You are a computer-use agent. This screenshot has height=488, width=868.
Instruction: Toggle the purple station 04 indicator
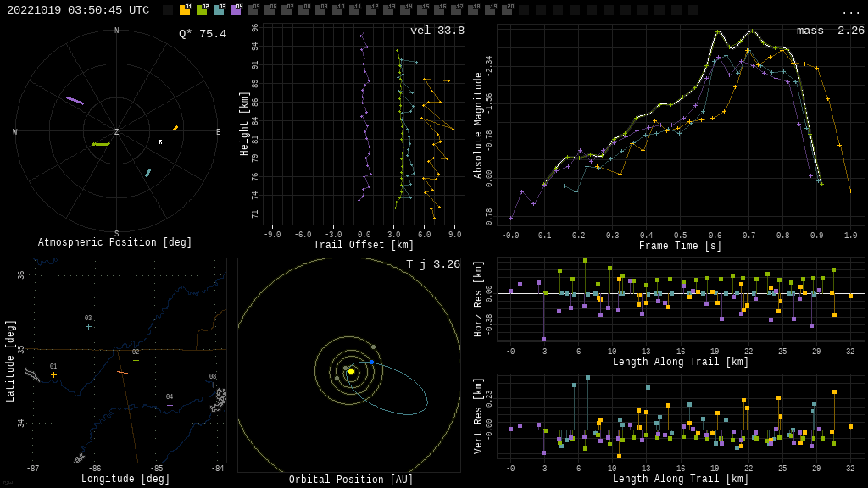pos(236,10)
